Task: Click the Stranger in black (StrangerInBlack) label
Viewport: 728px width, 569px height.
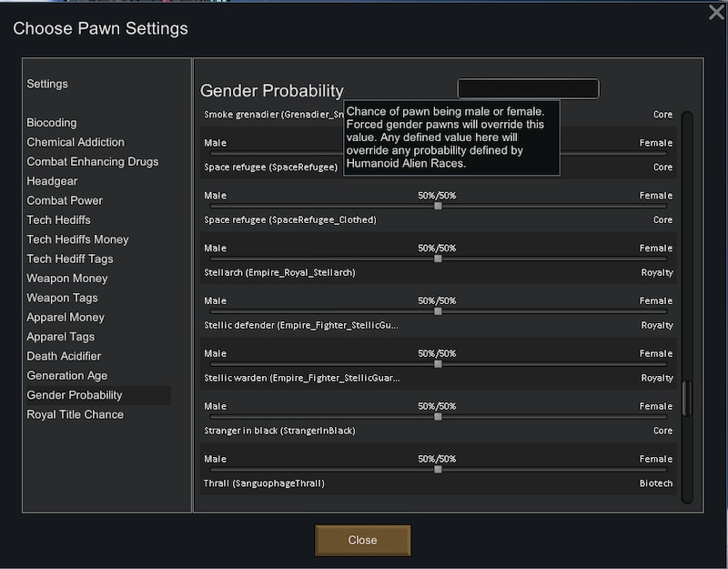Action: pyautogui.click(x=279, y=431)
